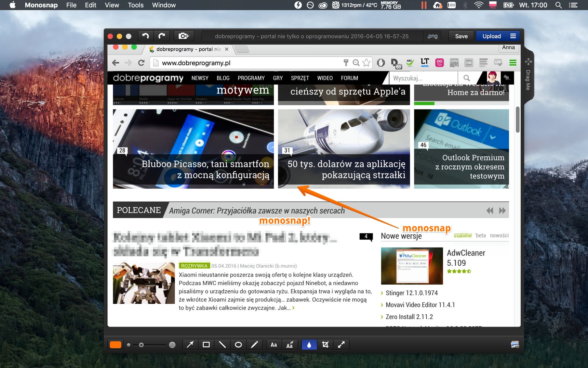Click the fan speed 1312rpm indicator

click(355, 5)
